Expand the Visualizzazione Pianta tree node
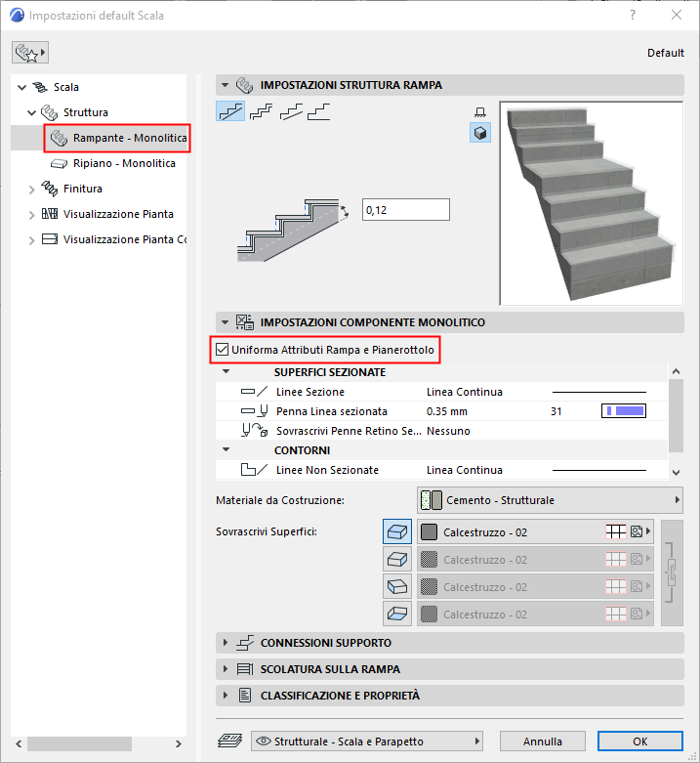Viewport: 700px width, 763px height. [x=31, y=215]
